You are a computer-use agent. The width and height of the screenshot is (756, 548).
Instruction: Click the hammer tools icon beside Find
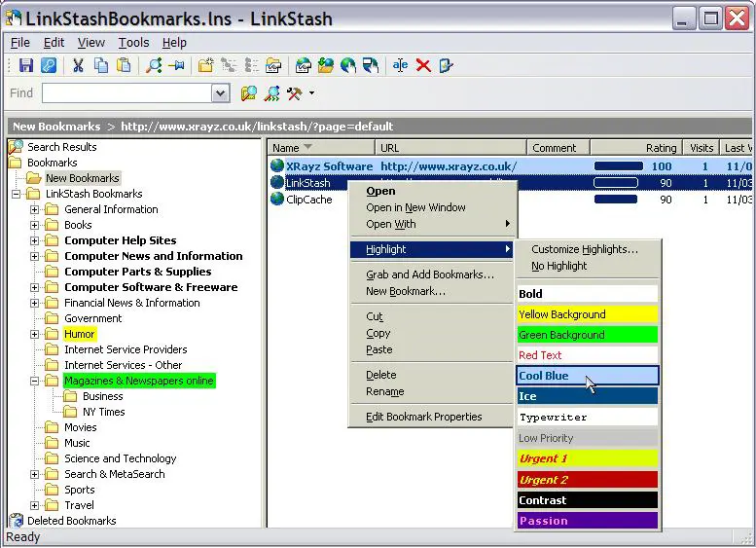(295, 93)
